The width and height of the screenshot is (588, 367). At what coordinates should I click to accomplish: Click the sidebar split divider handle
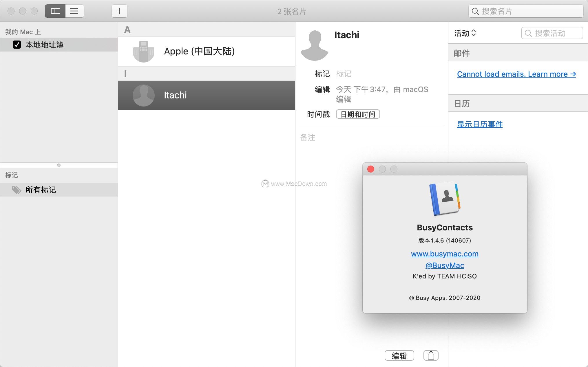[x=59, y=165]
